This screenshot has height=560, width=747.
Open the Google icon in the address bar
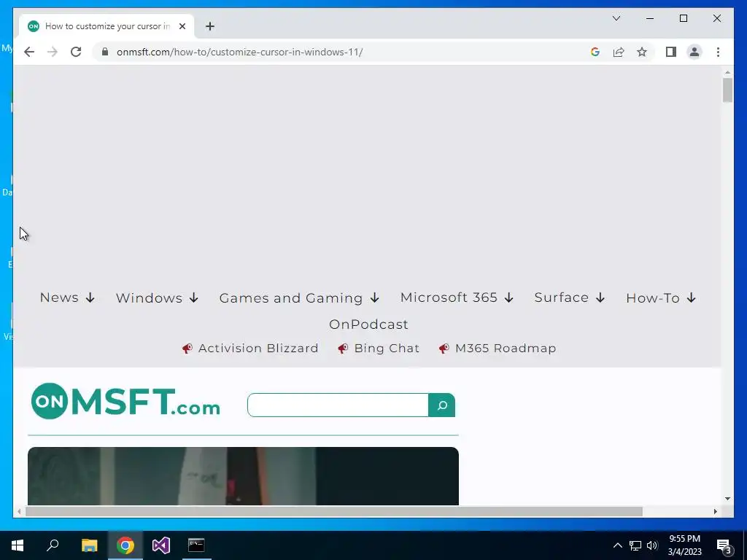595,52
